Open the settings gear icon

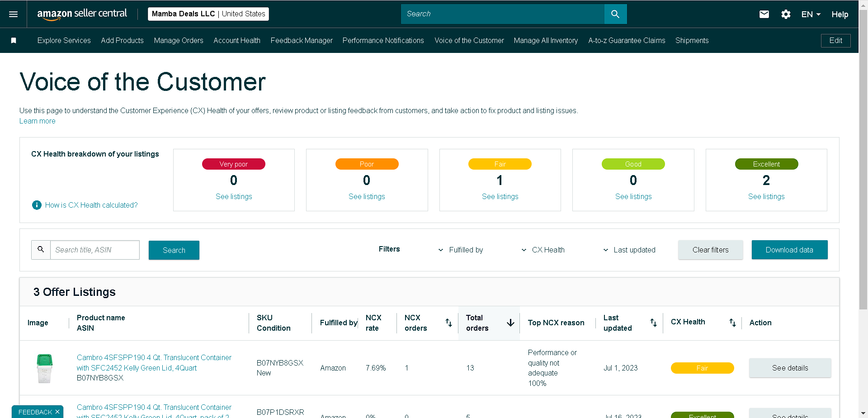786,14
